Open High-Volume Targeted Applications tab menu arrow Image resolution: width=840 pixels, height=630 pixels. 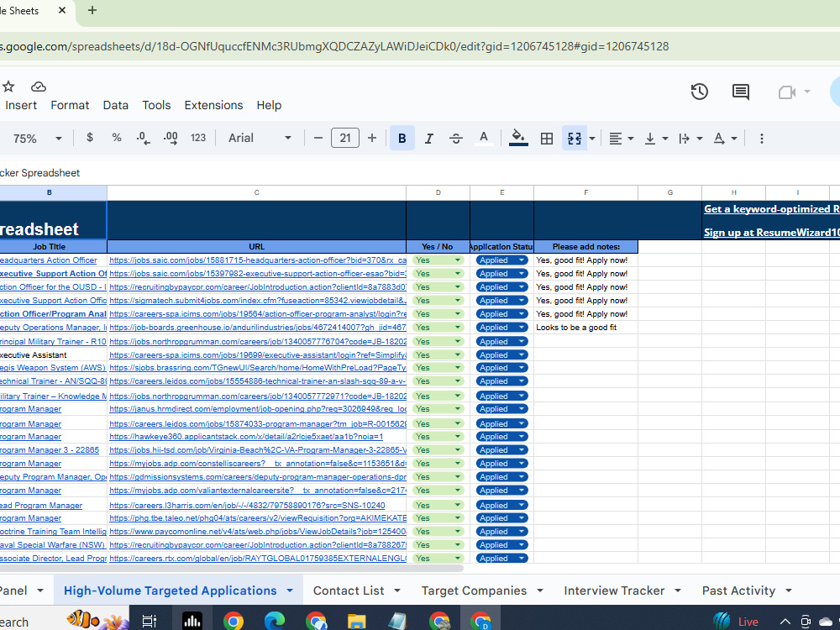click(290, 591)
